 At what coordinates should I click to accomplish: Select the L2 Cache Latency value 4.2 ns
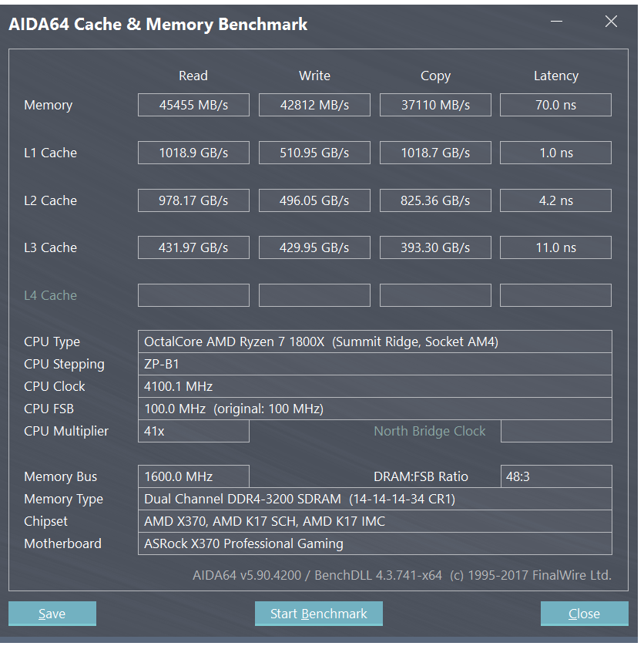[x=556, y=200]
